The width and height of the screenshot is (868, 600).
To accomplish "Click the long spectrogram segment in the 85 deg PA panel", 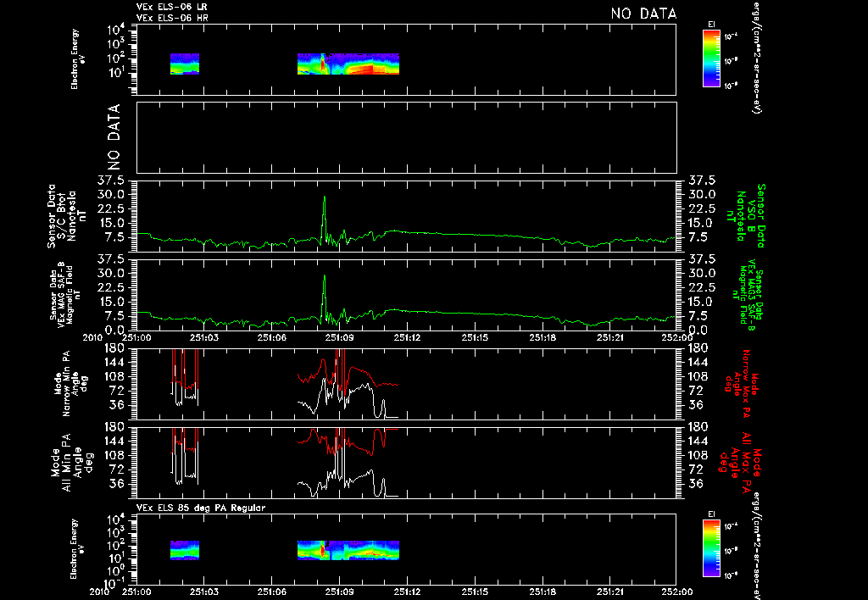I will pyautogui.click(x=348, y=550).
